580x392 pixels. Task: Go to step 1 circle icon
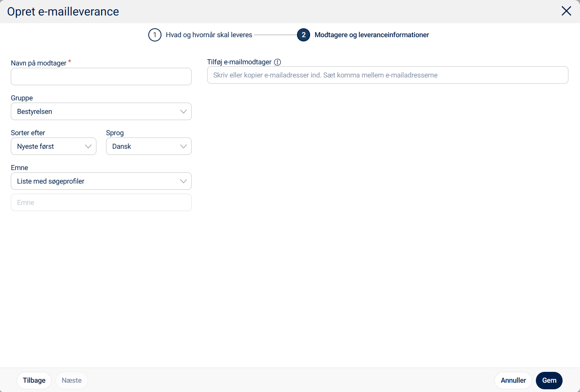(155, 35)
